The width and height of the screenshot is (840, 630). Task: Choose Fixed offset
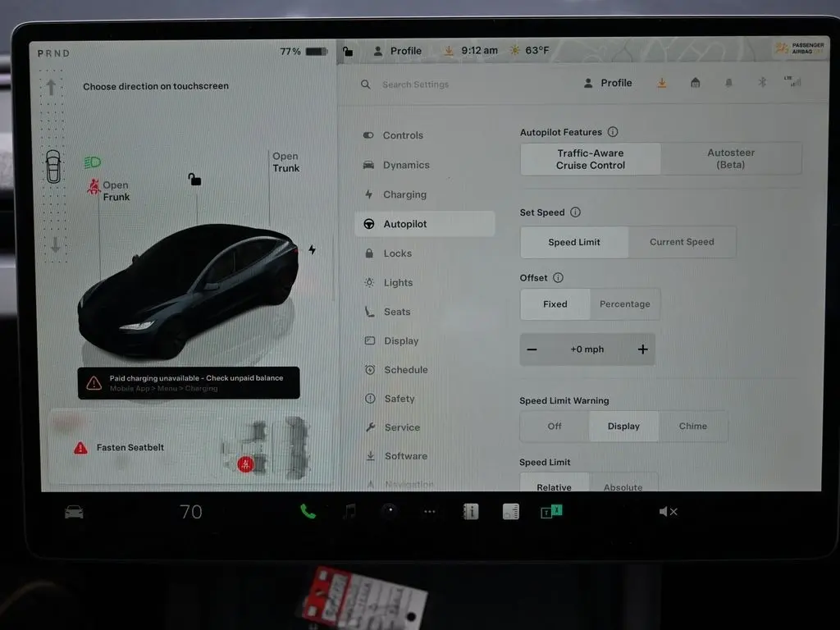555,304
